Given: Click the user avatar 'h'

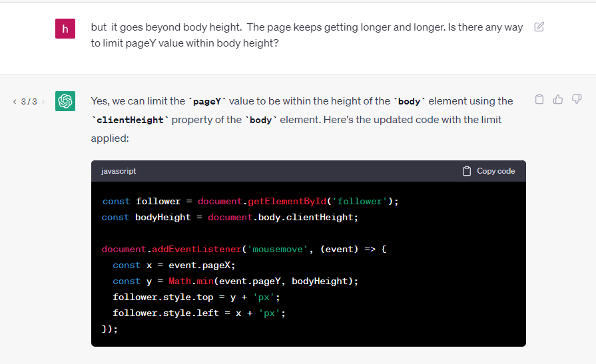Looking at the screenshot, I should coord(65,29).
